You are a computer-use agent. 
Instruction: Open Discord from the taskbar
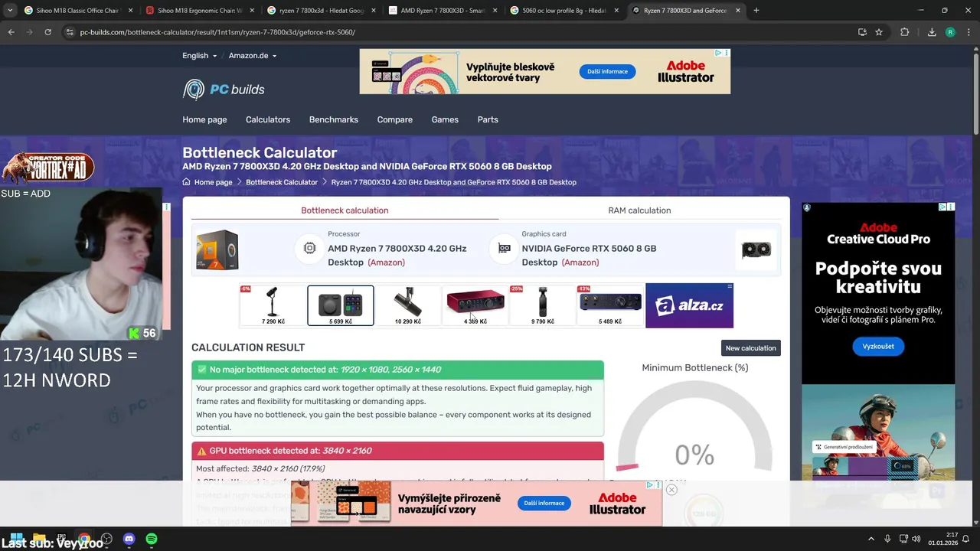[x=129, y=539]
